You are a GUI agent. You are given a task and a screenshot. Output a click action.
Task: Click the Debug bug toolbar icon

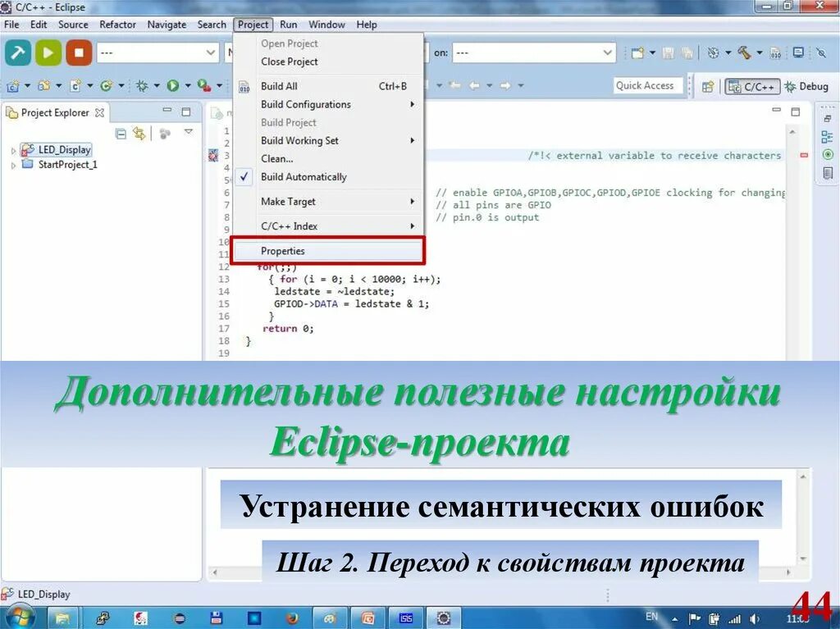142,86
